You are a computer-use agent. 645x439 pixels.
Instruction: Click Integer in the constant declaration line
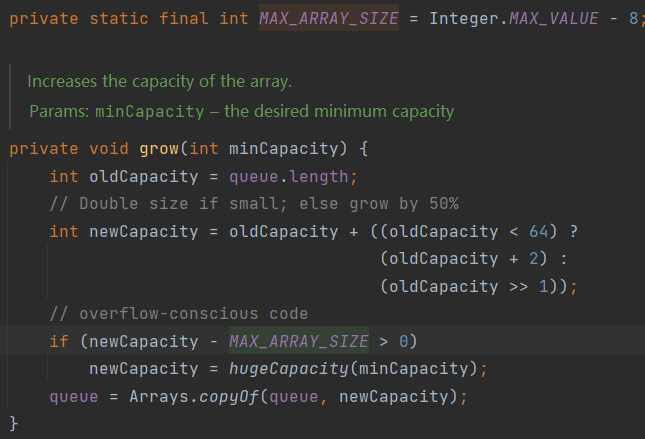pyautogui.click(x=464, y=19)
